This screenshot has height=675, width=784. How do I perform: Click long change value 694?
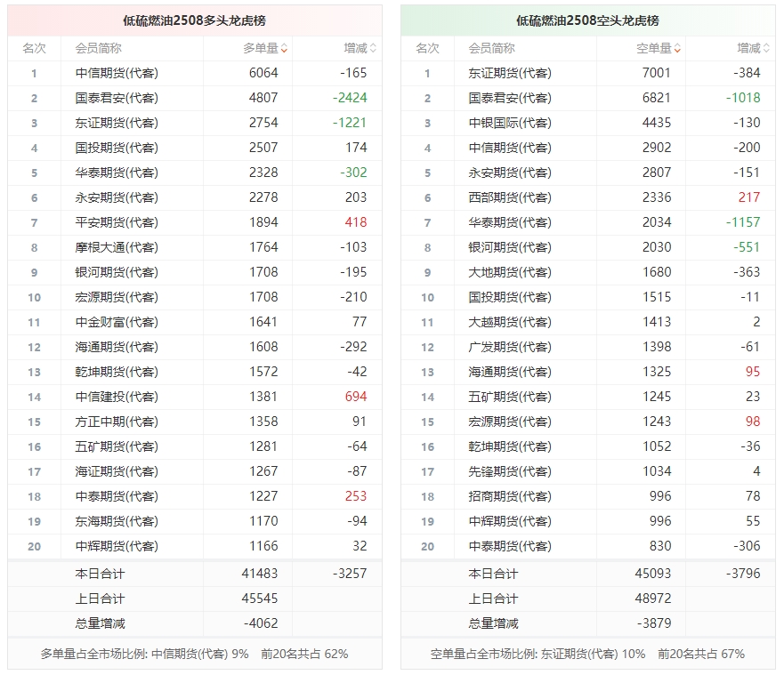coord(356,397)
